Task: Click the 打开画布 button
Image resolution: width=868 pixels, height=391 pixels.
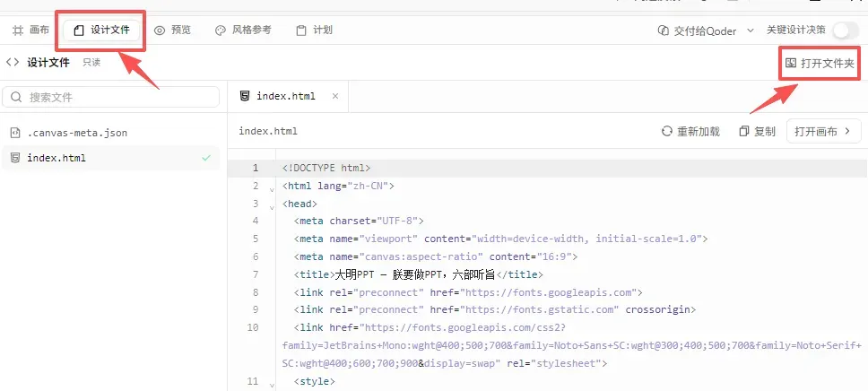Action: point(824,132)
